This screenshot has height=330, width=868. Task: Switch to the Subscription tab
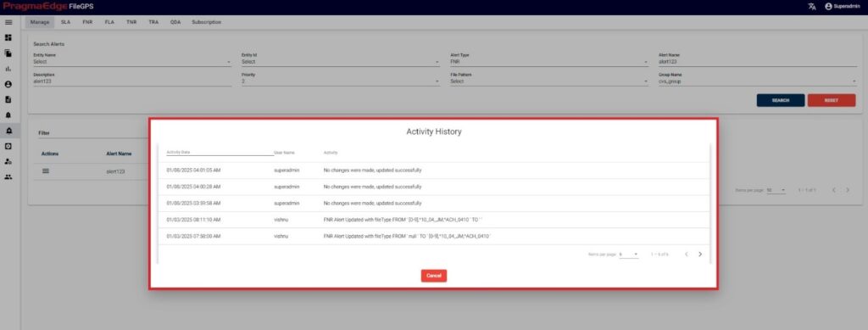tap(207, 22)
